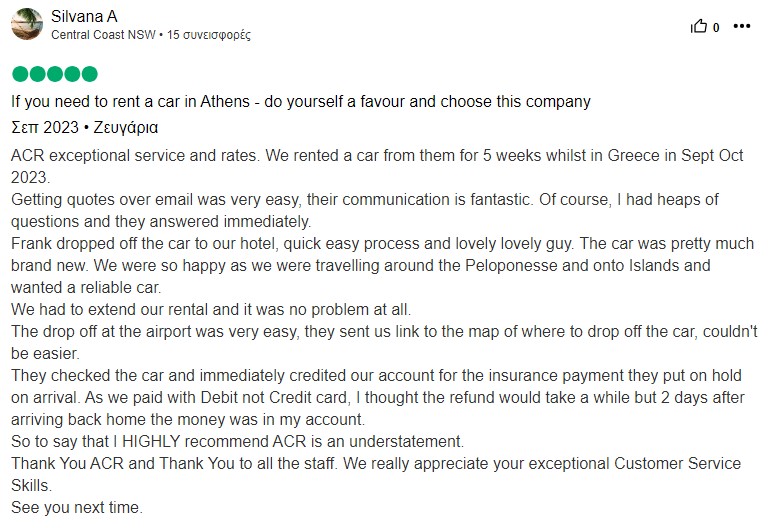
Task: Click the thumbs-up helpful icon
Action: pyautogui.click(x=698, y=25)
